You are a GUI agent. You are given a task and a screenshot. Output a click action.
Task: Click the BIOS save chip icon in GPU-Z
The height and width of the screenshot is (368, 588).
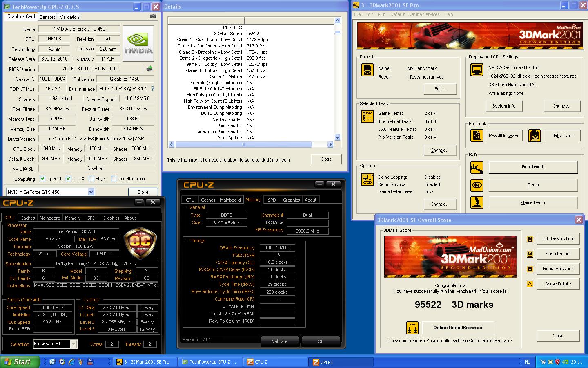149,69
